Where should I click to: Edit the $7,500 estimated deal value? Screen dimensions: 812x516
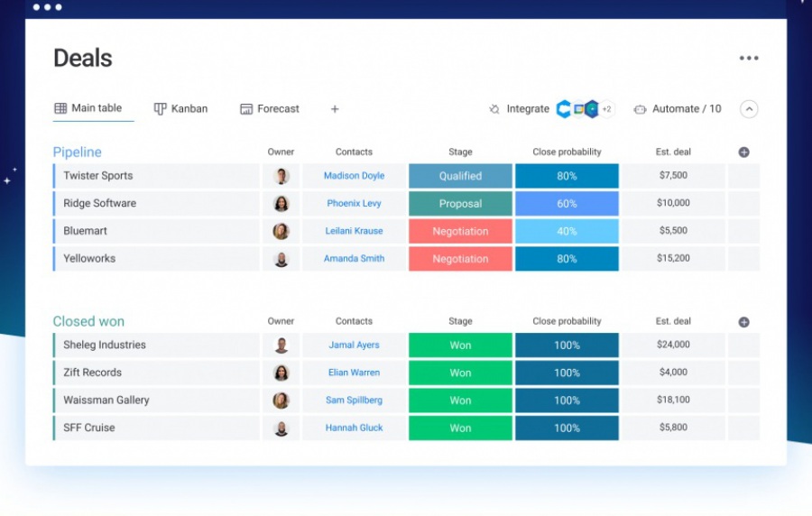673,175
